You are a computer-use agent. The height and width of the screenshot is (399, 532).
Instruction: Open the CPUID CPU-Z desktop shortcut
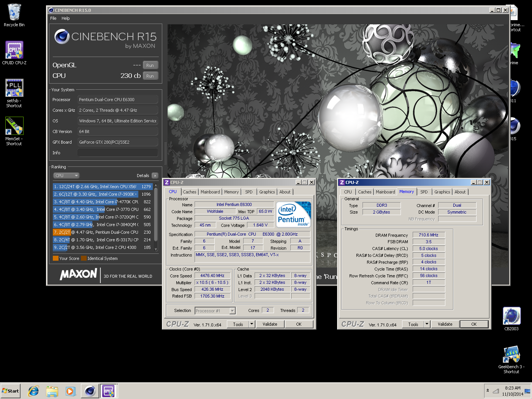coord(14,53)
